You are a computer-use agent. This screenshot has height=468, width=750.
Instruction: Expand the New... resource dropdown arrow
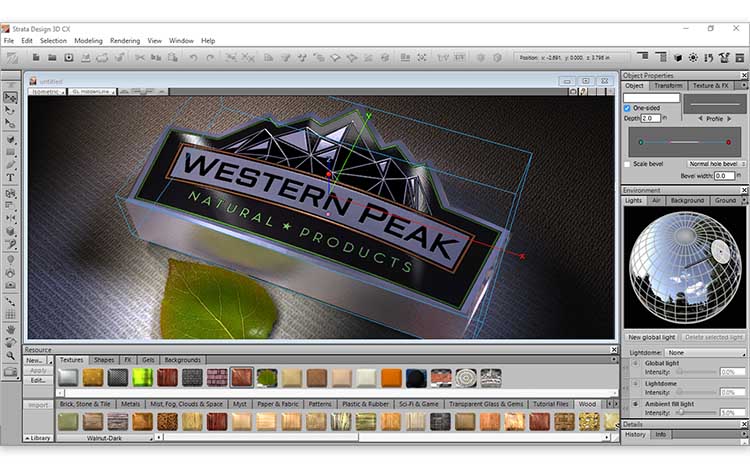[x=50, y=360]
